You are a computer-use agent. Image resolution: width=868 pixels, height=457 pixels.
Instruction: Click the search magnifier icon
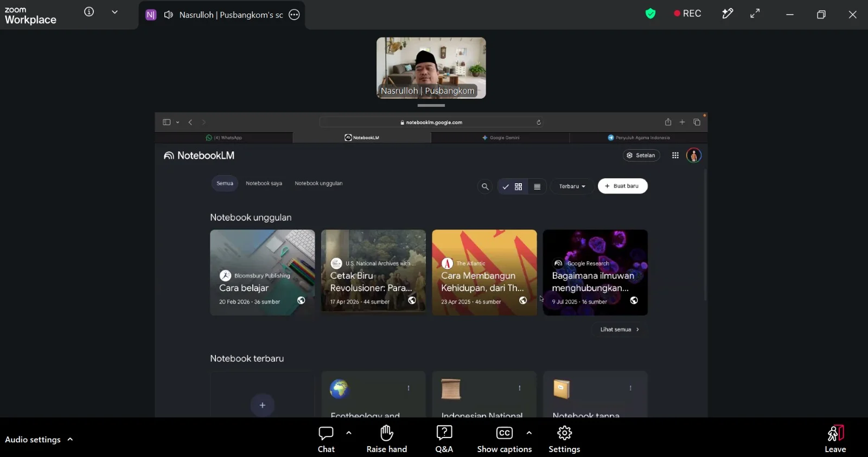pyautogui.click(x=485, y=186)
